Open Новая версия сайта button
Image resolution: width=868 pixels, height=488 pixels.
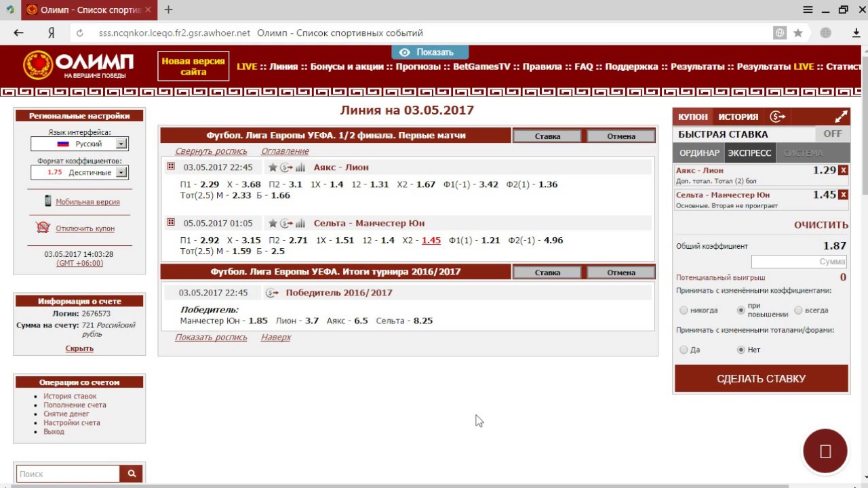pyautogui.click(x=193, y=66)
